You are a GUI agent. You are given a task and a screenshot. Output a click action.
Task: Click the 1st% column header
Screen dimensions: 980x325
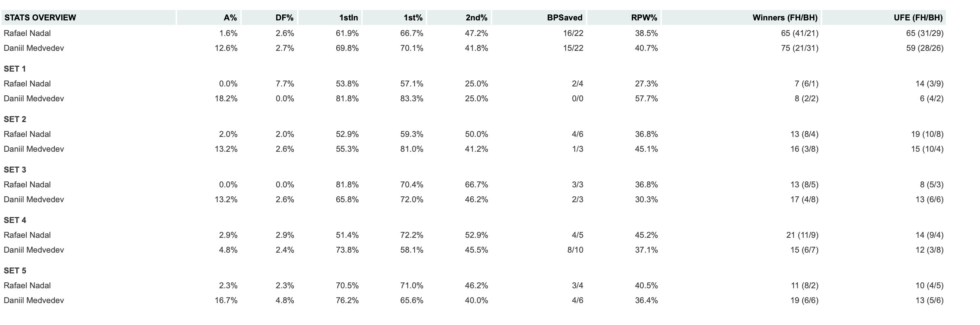413,17
